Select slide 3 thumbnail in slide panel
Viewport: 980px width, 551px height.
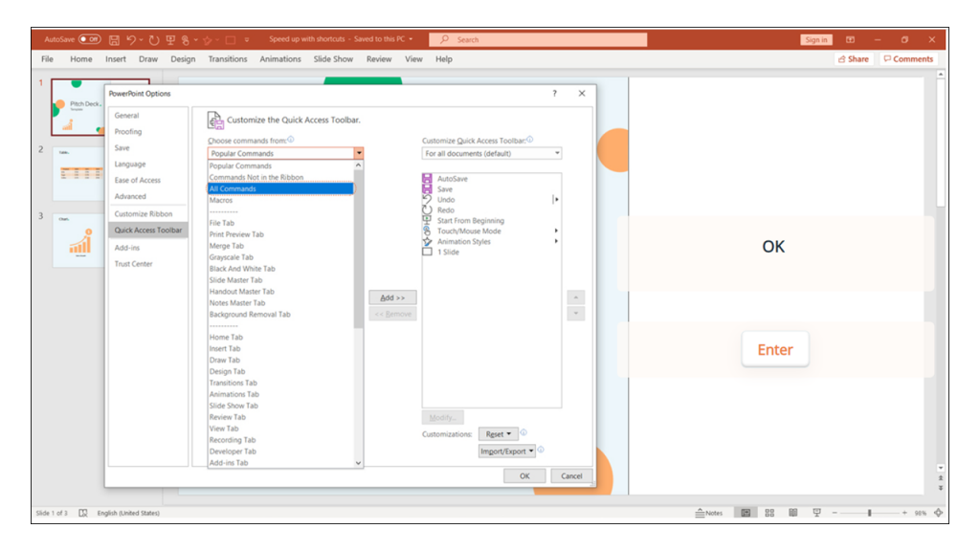[78, 239]
